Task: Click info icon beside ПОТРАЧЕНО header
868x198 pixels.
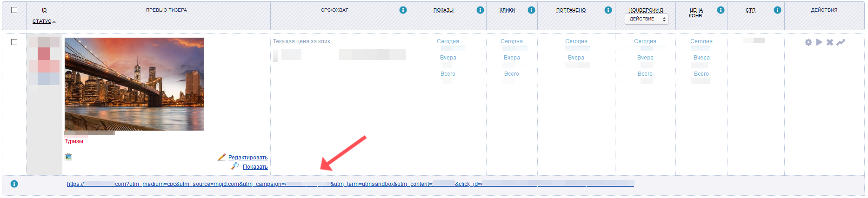Action: click(x=608, y=10)
